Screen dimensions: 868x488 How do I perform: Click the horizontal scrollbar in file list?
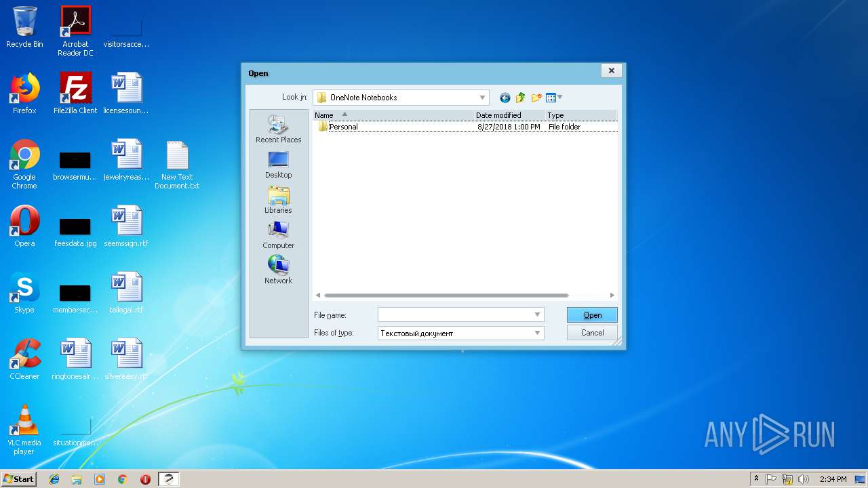pos(446,296)
